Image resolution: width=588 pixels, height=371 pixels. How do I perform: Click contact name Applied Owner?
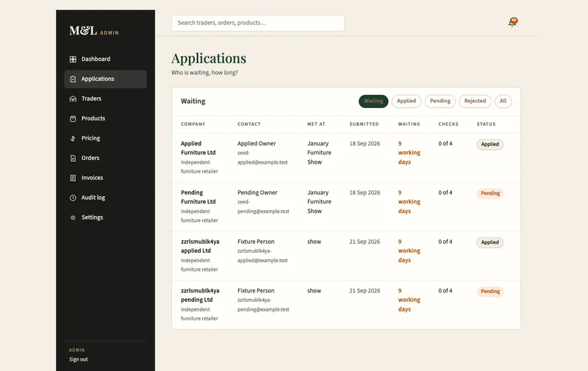[x=257, y=143]
